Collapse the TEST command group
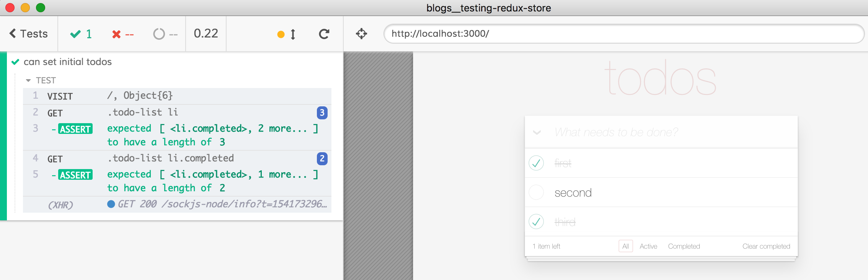 coord(28,80)
